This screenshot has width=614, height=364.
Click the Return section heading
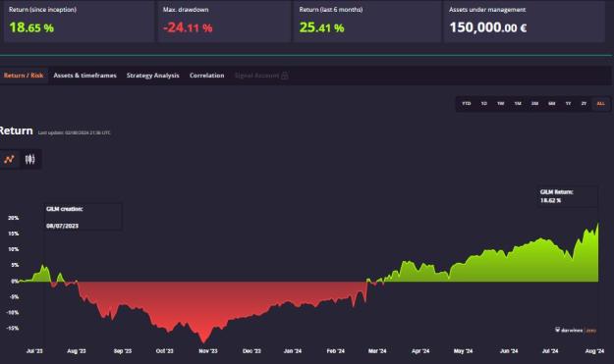[16, 130]
